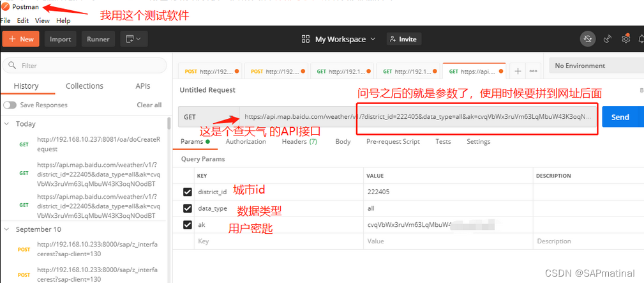Open the Headers (7) tab
This screenshot has width=644, height=283.
[299, 142]
